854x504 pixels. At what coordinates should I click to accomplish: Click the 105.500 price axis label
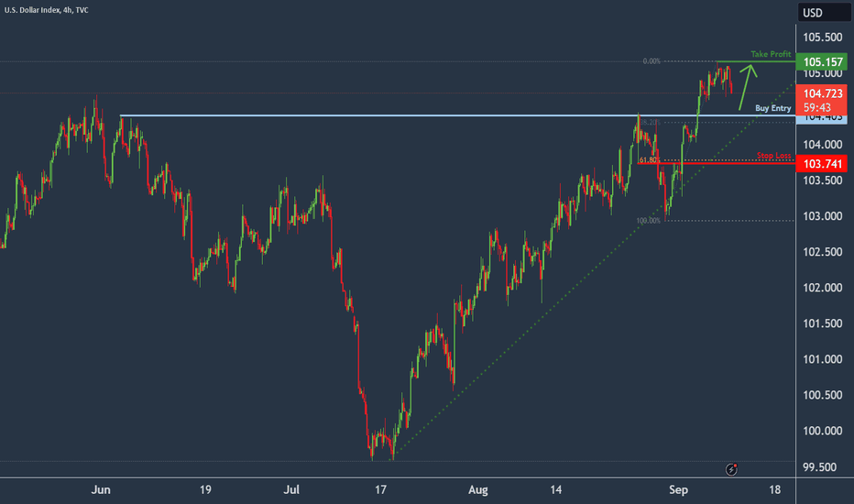click(823, 37)
